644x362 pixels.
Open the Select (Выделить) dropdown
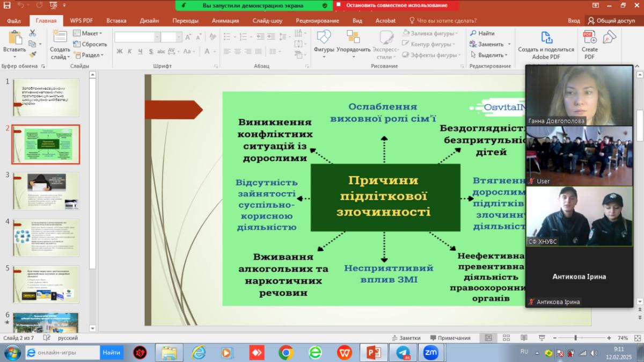(489, 55)
